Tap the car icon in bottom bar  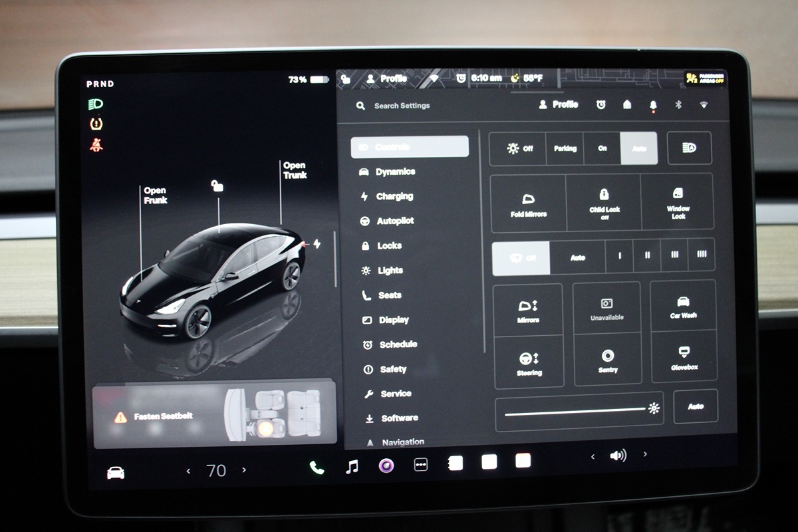pyautogui.click(x=116, y=472)
